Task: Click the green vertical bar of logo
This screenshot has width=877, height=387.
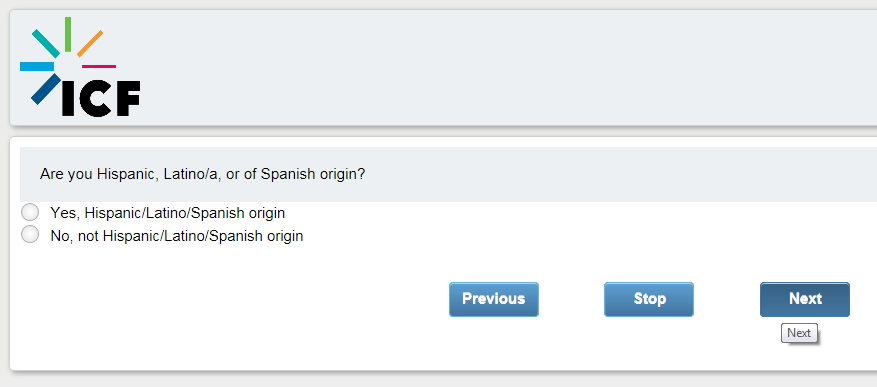Action: [68, 34]
